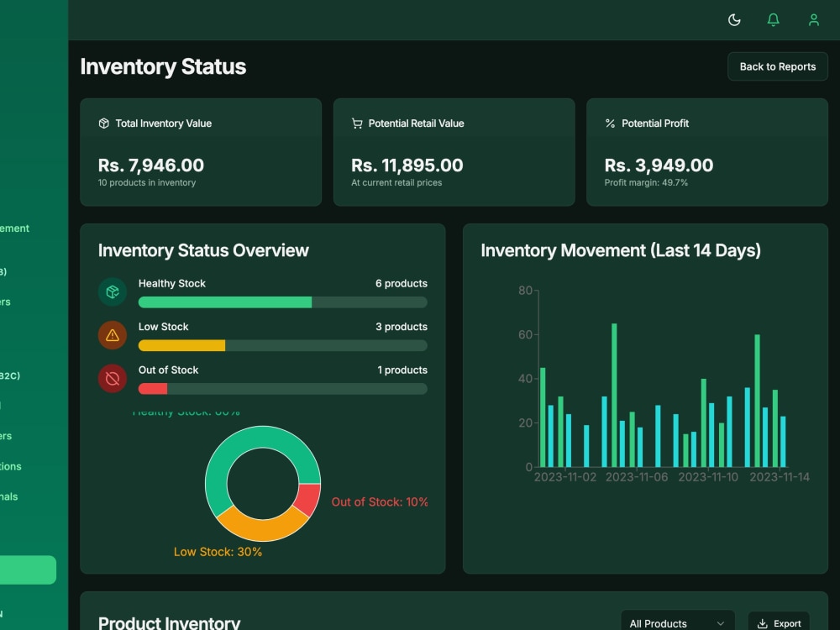
Task: Click the 2023-11-14 axis label
Action: tap(780, 477)
